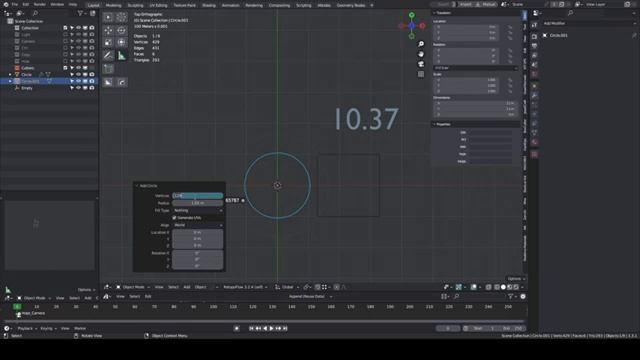Click the green Y axis gizmo ball
Screen dimensions: 640x360
tap(411, 15)
